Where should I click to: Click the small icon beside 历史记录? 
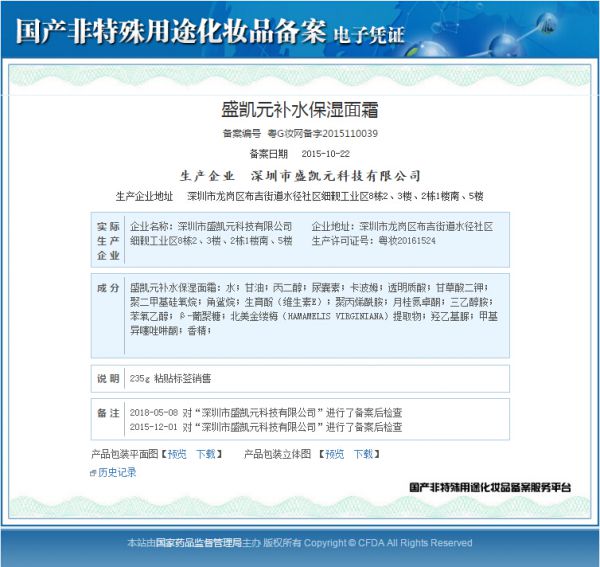pos(93,473)
